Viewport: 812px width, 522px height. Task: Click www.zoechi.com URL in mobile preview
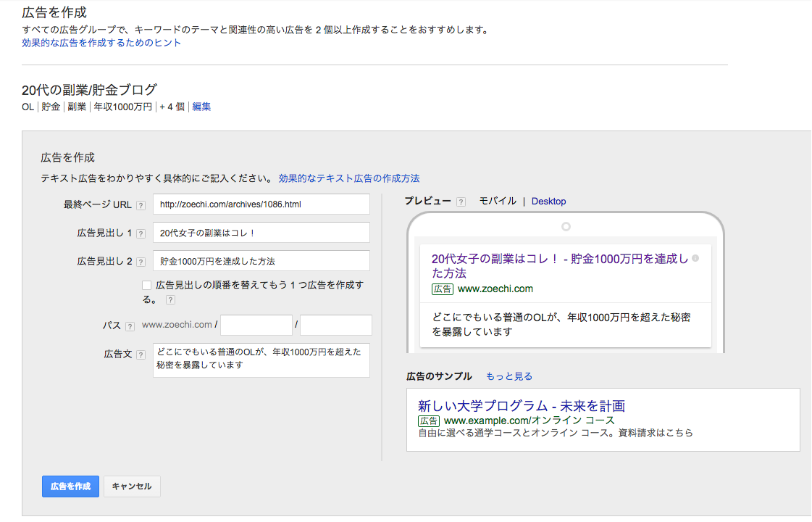tap(495, 289)
